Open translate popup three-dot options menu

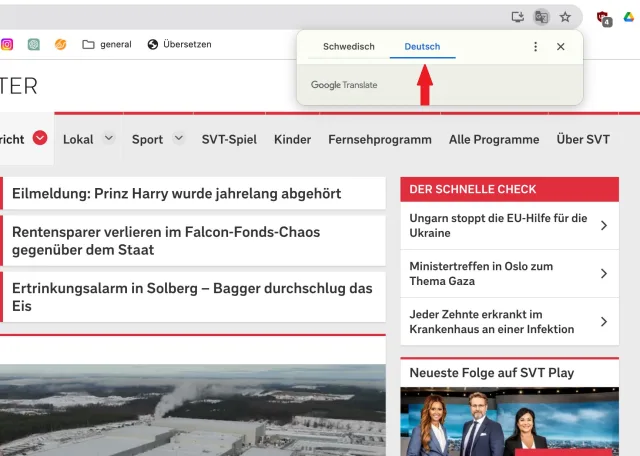536,47
